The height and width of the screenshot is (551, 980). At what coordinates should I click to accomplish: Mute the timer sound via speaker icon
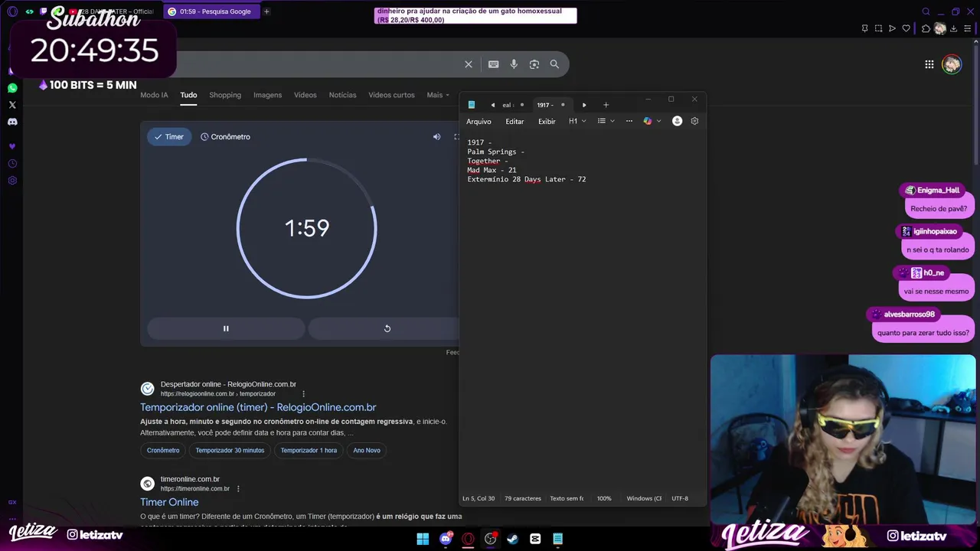pyautogui.click(x=436, y=137)
